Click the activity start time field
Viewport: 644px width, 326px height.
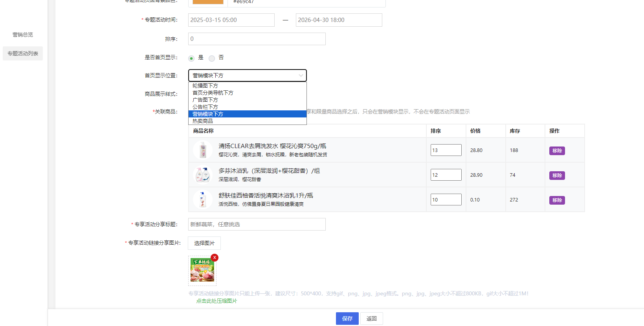[x=231, y=20]
